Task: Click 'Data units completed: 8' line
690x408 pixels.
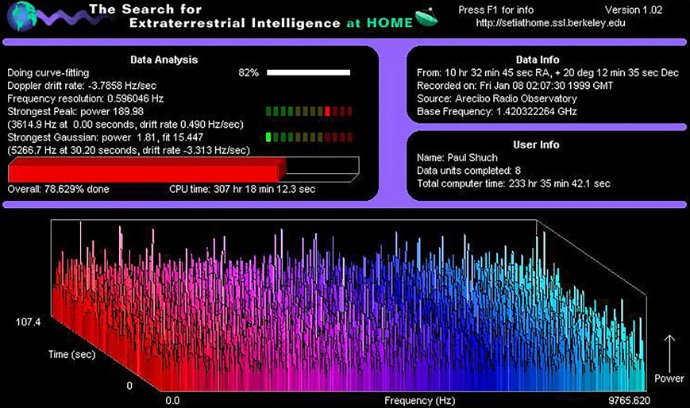Action: (x=469, y=170)
